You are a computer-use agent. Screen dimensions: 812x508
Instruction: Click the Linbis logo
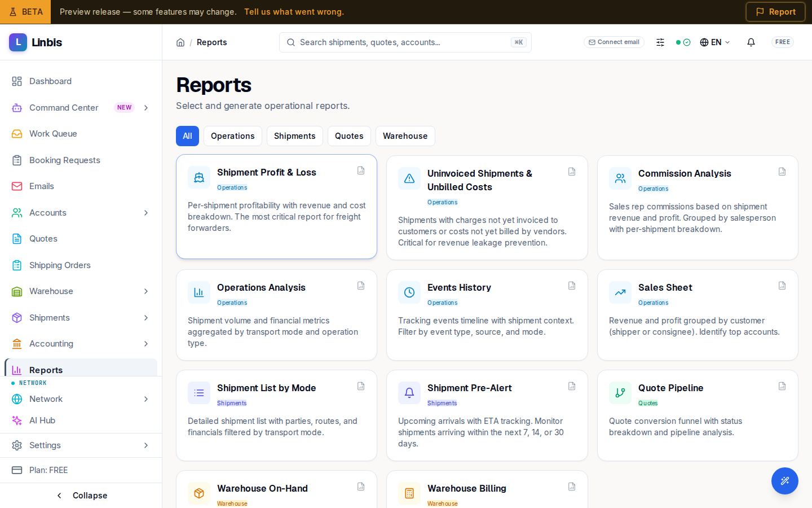point(36,42)
